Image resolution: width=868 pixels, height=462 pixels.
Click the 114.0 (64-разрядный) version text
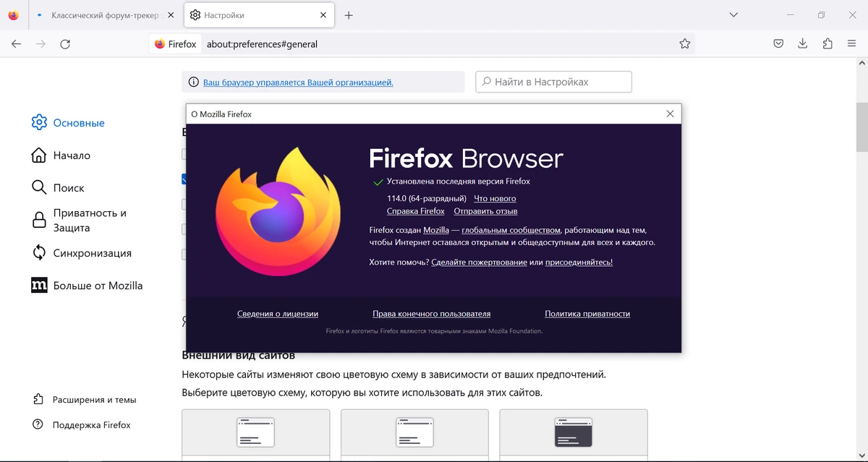427,198
